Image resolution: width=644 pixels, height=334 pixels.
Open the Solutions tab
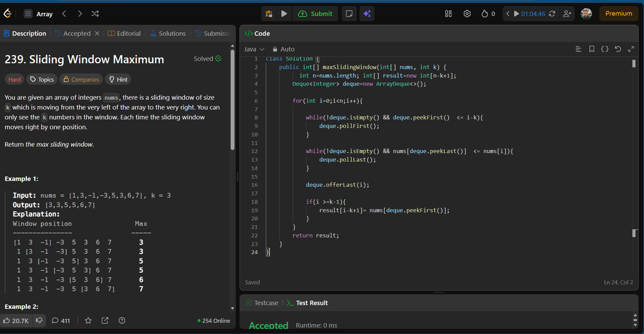167,33
